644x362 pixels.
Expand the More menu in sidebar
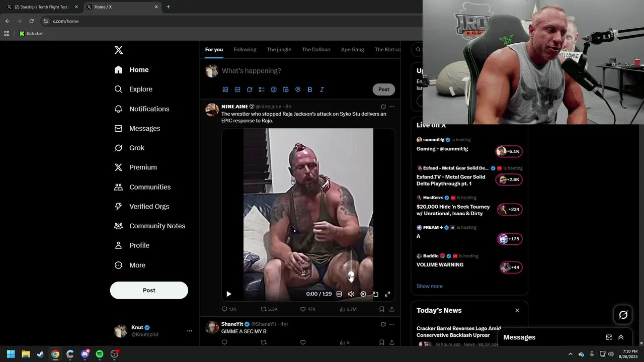coord(130,265)
